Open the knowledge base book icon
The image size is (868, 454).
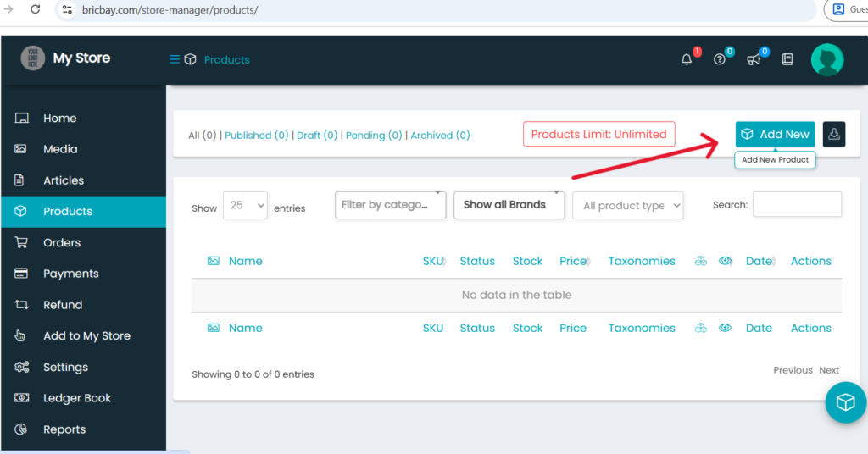tap(787, 59)
